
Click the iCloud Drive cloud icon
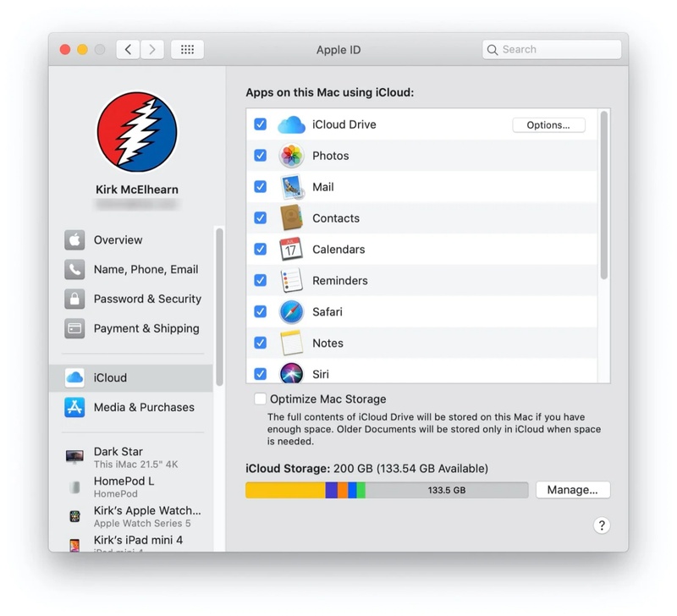(291, 124)
